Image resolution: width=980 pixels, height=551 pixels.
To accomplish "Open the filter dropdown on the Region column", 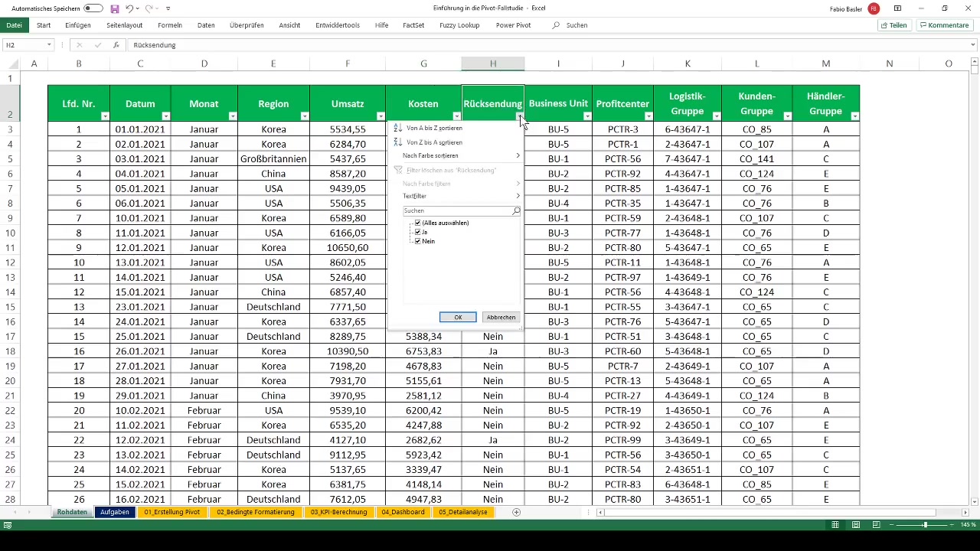I will pos(304,115).
